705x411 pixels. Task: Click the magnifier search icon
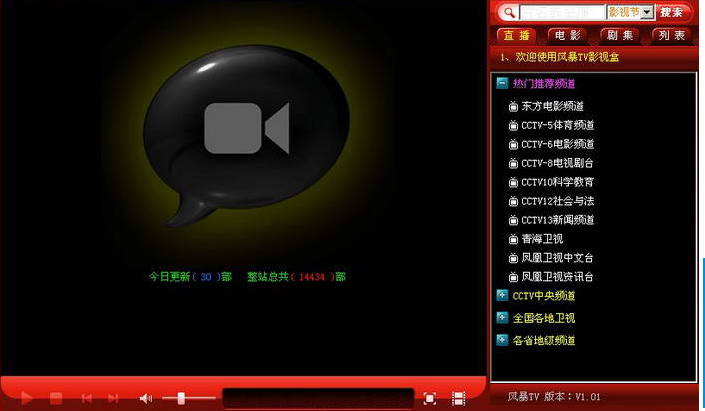(x=509, y=13)
